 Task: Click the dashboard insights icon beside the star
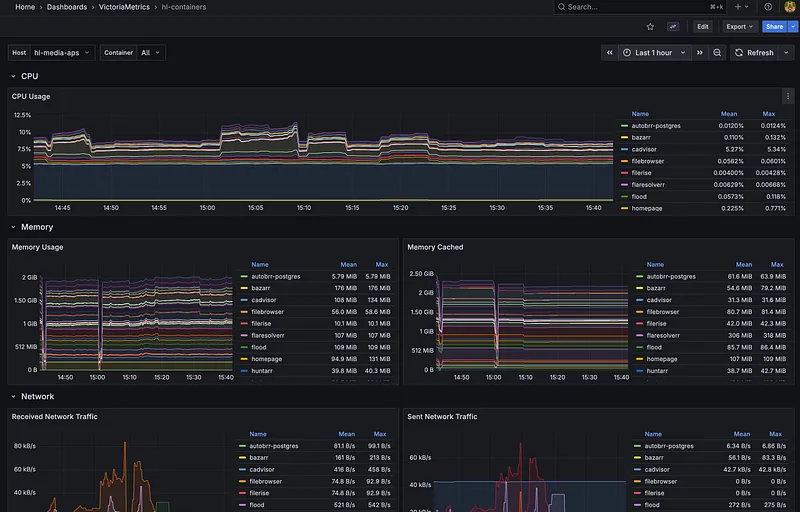point(673,27)
